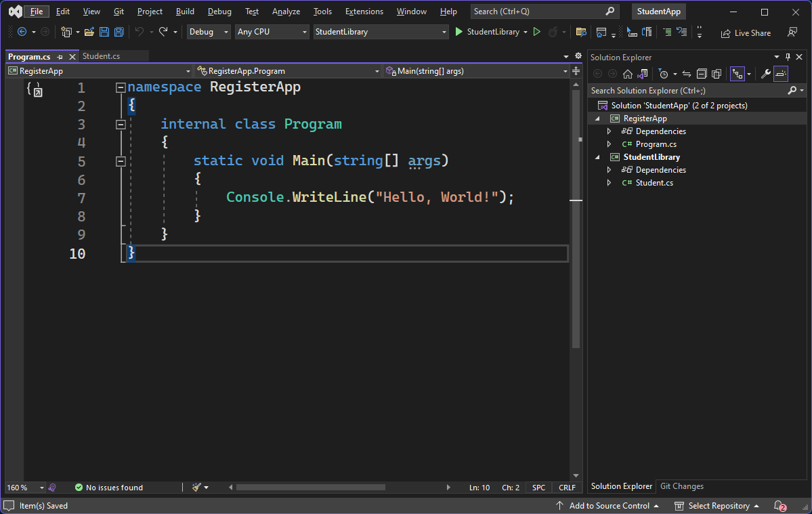Screen dimensions: 812x514
Task: Toggle file nesting view in Solution Explorer
Action: click(738, 74)
